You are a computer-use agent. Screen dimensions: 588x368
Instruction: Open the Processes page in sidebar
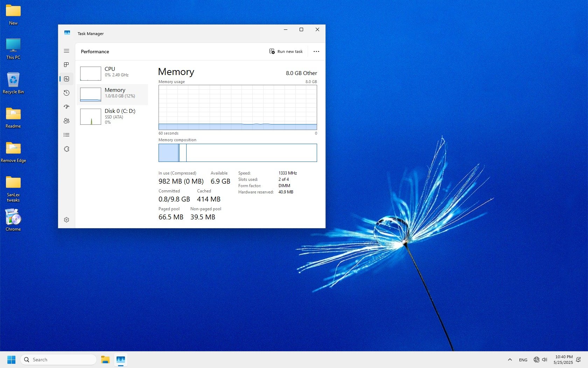(66, 65)
